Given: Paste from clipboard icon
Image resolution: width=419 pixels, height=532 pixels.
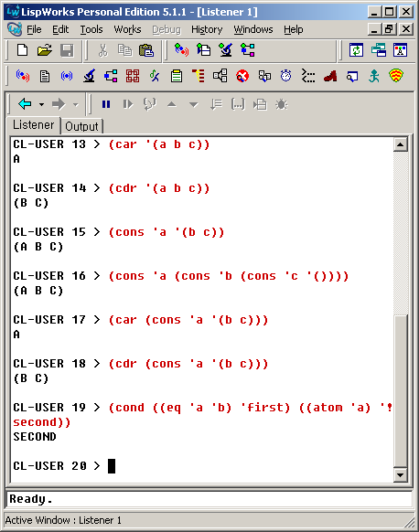Looking at the screenshot, I should tap(146, 50).
